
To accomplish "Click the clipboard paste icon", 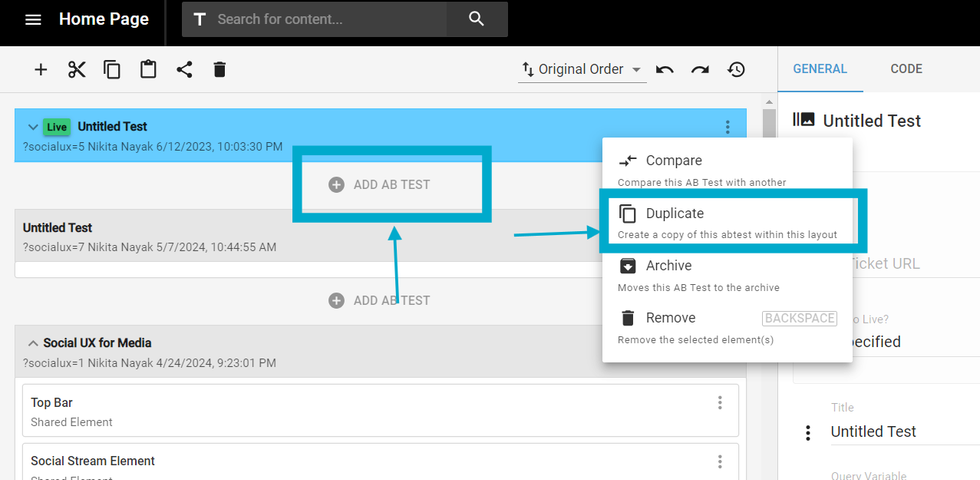I will (148, 70).
